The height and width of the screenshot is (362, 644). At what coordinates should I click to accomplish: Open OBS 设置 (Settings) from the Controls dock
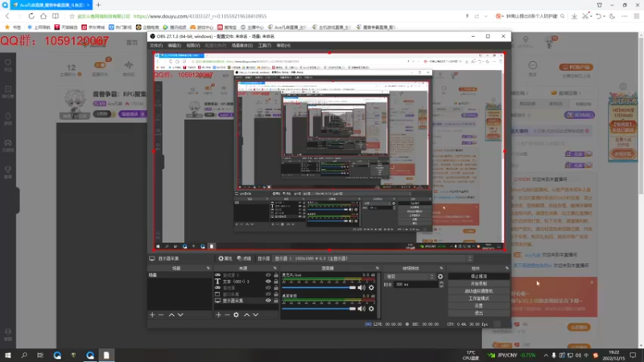click(479, 306)
